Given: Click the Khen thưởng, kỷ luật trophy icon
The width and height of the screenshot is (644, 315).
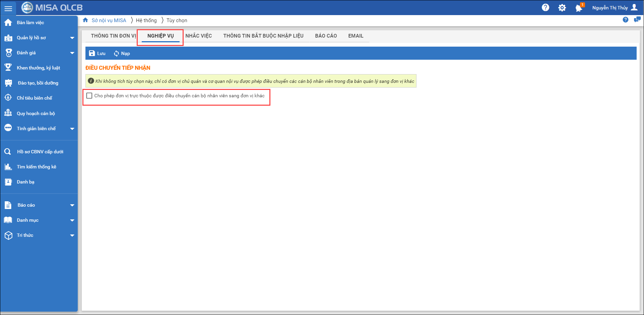Looking at the screenshot, I should [x=8, y=67].
